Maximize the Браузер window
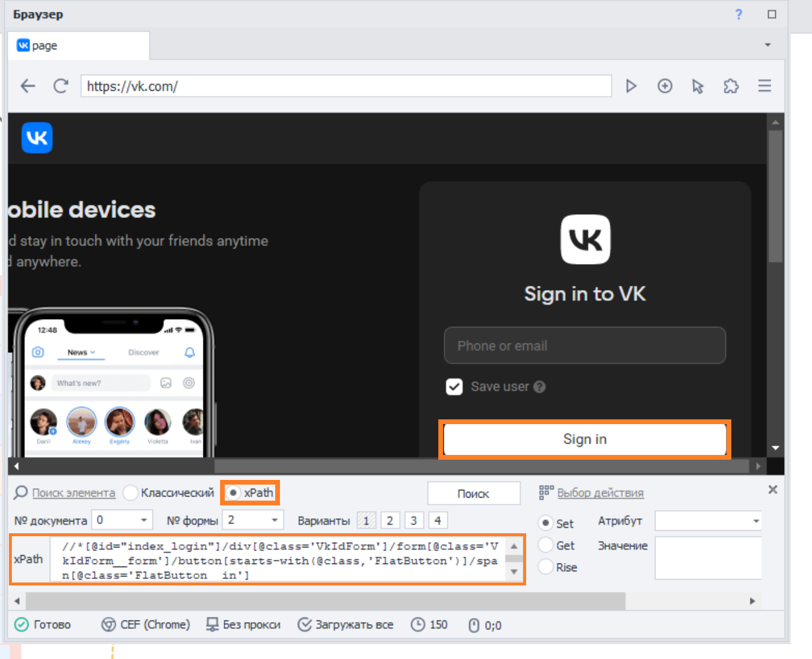Screen dimensions: 812x659 [772, 14]
